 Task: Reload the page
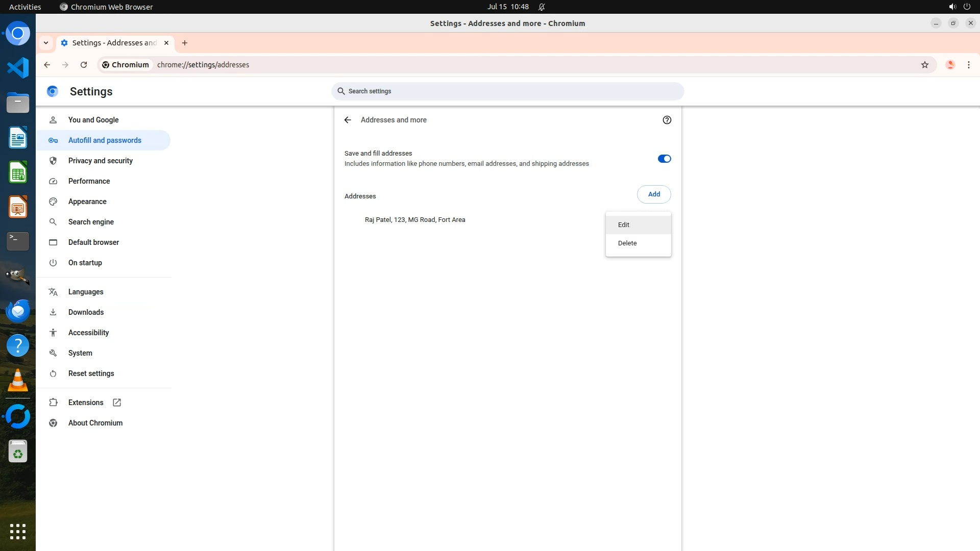click(84, 65)
